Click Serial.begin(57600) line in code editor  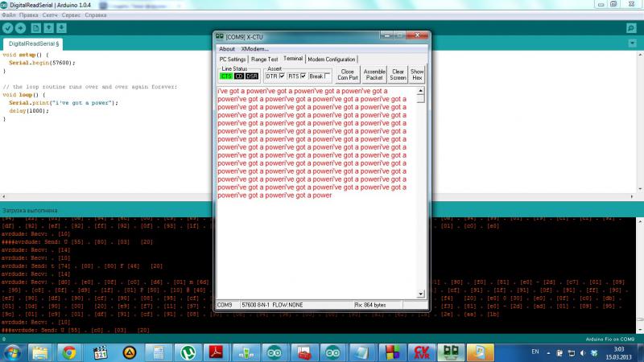(43, 63)
